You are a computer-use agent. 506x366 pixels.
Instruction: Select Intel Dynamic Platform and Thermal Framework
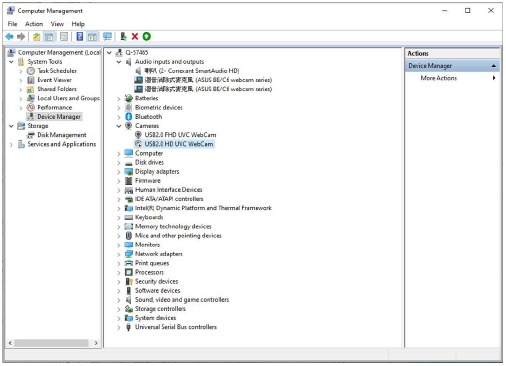203,208
